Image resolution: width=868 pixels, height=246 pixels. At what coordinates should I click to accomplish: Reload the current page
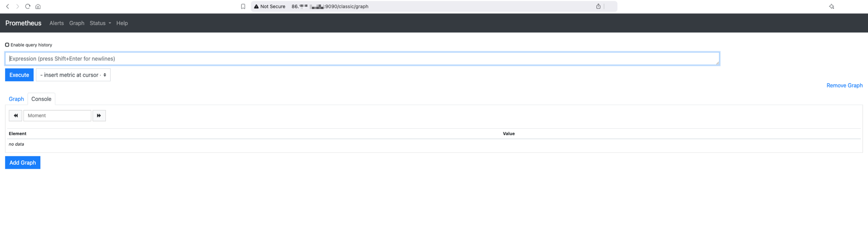[28, 6]
